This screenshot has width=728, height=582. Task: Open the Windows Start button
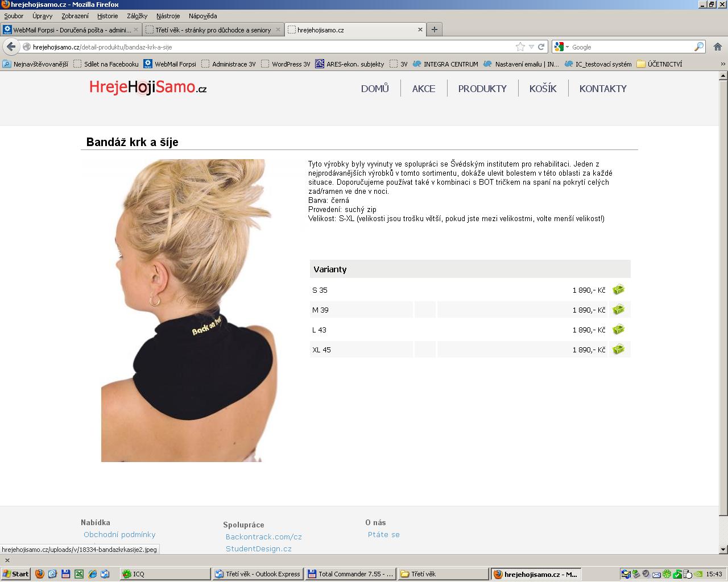tap(16, 574)
